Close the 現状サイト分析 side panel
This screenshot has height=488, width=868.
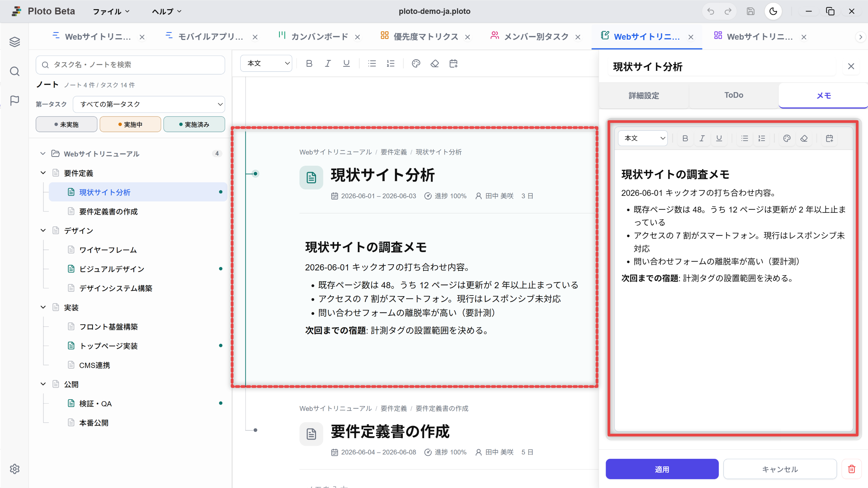pos(851,66)
